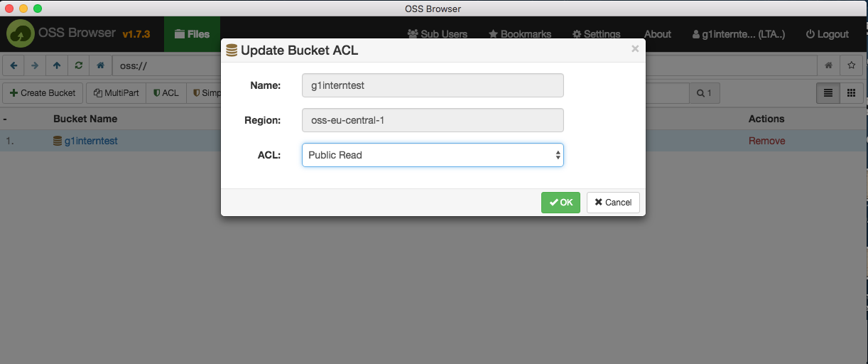Click the home icon beside address bar
Image resolution: width=868 pixels, height=364 pixels.
coord(100,65)
